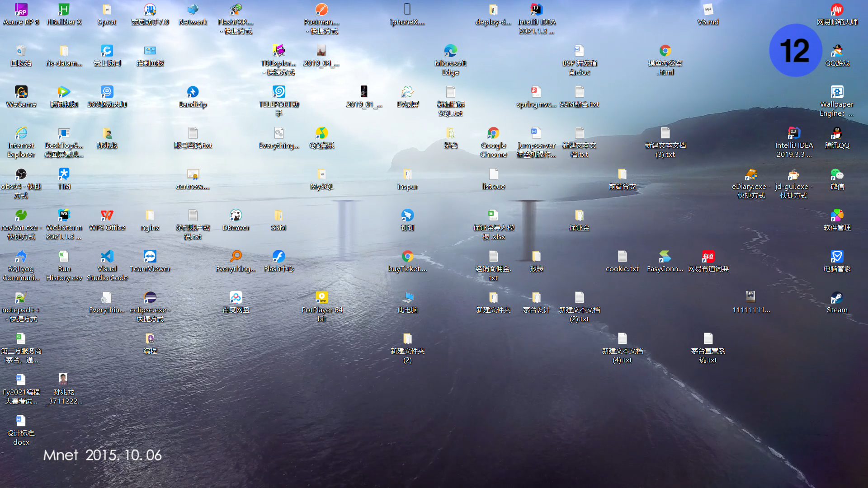Viewport: 868px width, 488px height.
Task: Open the eclipse.exe shortcut icon
Action: [150, 307]
